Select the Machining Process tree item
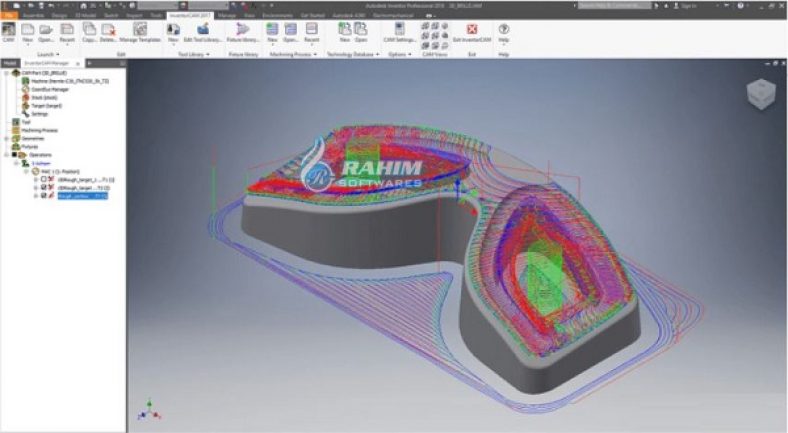Screen dimensions: 788x433 tap(35, 130)
